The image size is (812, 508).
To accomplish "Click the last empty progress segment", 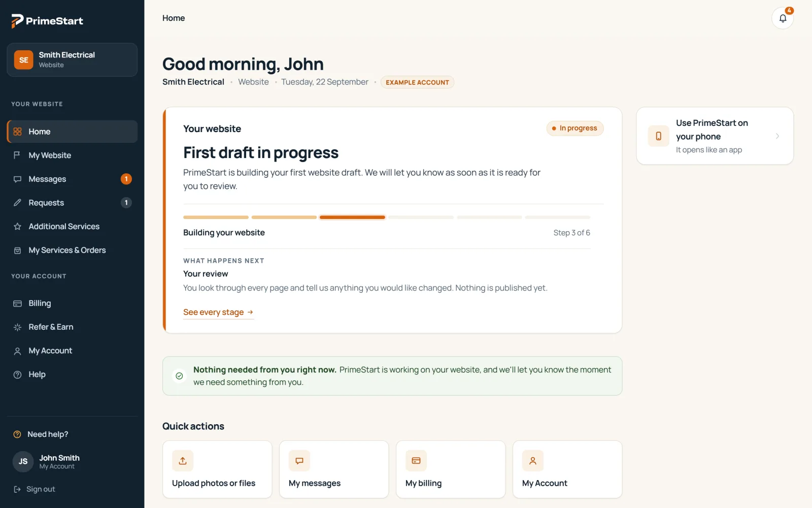I will tap(557, 217).
